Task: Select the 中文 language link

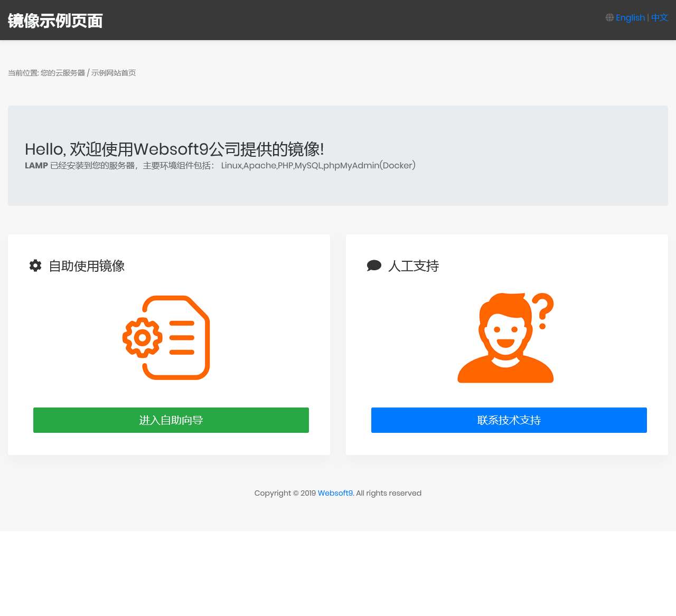Action: pos(659,18)
